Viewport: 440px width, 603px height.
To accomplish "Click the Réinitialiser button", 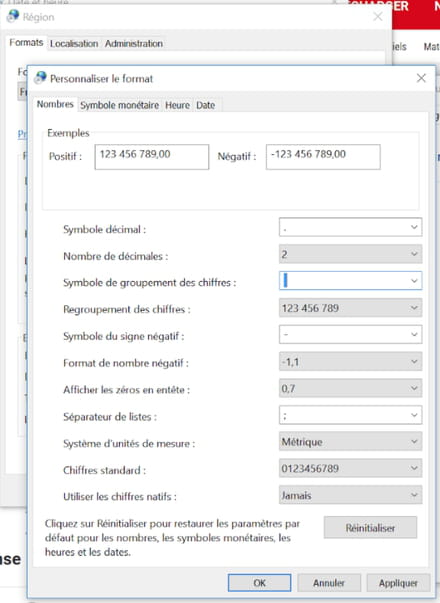I will 370,528.
